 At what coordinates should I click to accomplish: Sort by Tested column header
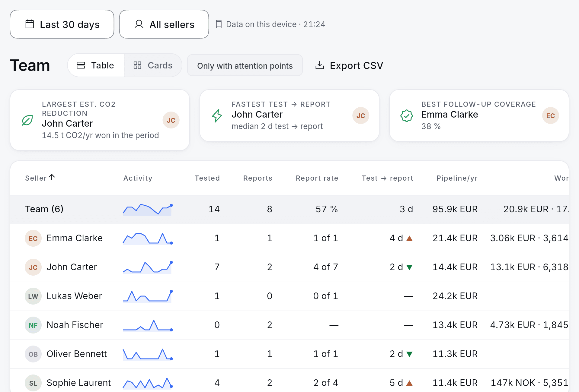point(207,178)
